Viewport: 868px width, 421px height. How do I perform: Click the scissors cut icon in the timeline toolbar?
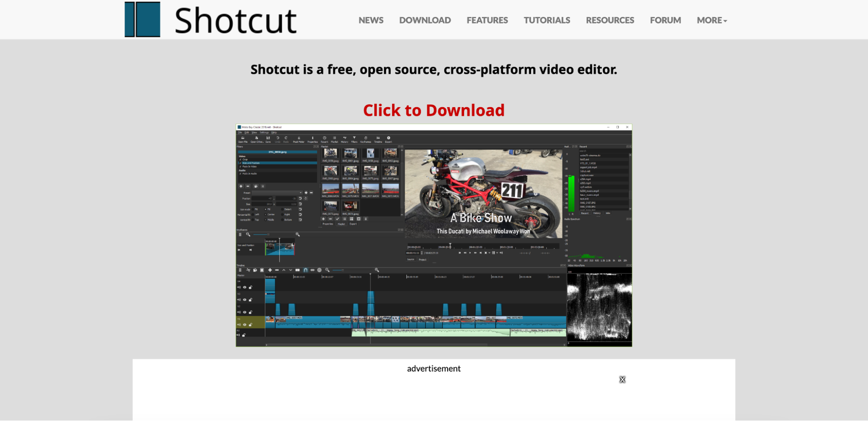click(248, 270)
